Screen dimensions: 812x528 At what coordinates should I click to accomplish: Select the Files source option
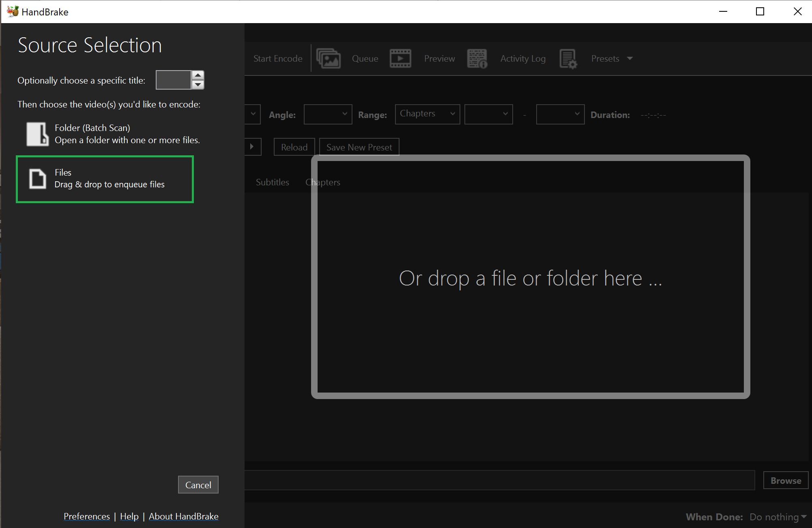(105, 179)
